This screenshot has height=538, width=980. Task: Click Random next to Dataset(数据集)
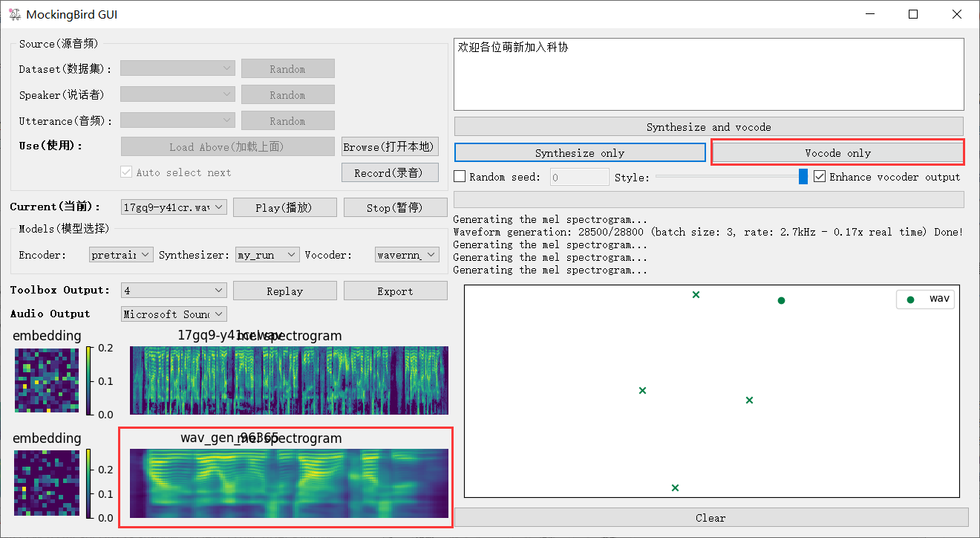tap(287, 68)
